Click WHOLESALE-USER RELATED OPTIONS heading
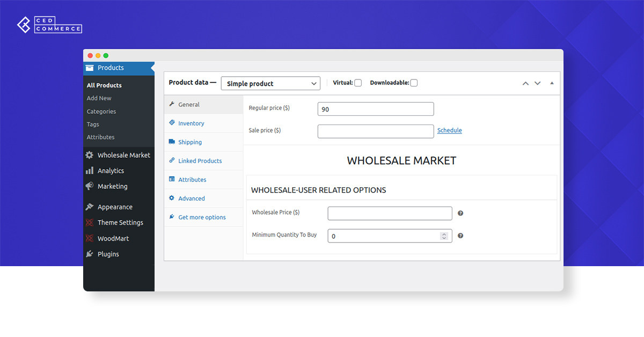Screen dimensions: 644x337 [x=319, y=190]
